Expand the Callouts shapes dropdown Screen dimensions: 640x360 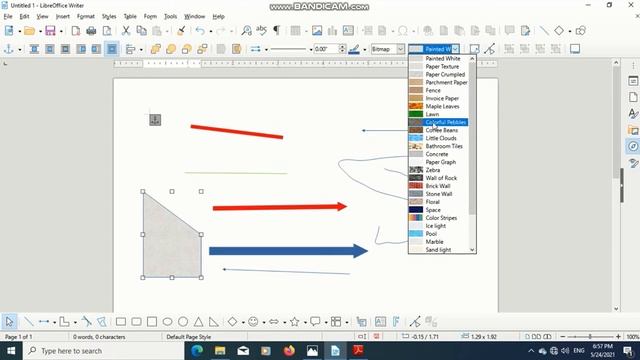click(x=326, y=322)
